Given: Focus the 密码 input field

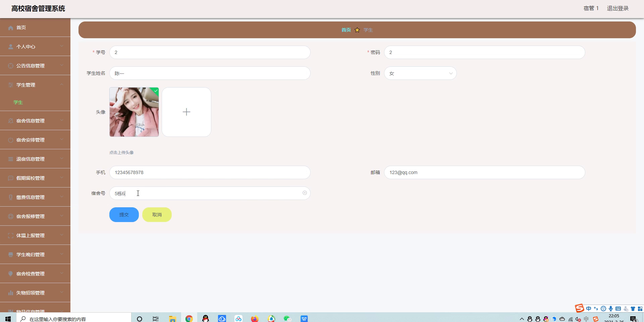Looking at the screenshot, I should [485, 52].
